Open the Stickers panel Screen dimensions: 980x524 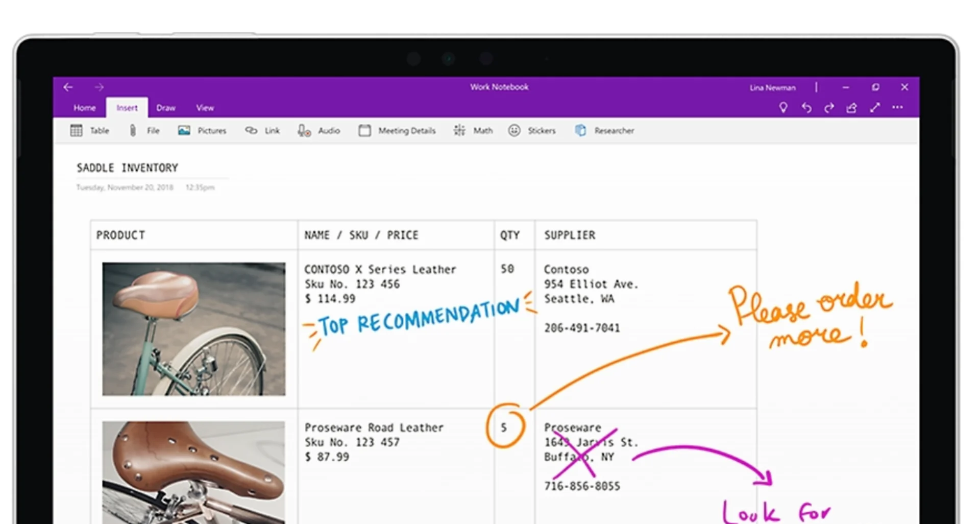[532, 131]
